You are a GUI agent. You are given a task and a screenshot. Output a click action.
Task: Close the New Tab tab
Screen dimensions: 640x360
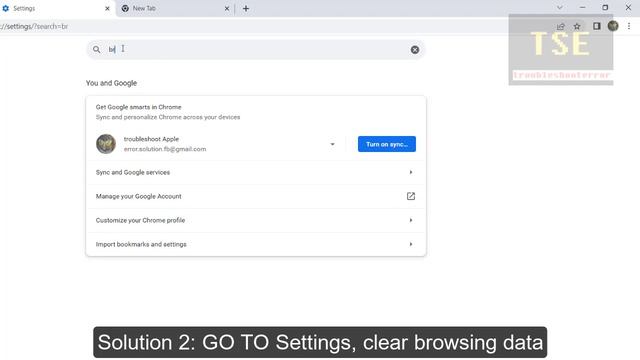pyautogui.click(x=227, y=8)
